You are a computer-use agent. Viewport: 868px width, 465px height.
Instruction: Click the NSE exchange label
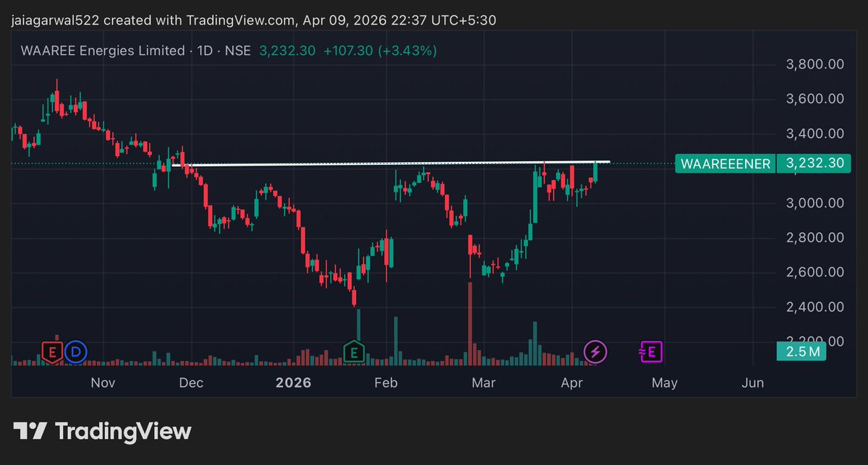point(238,51)
